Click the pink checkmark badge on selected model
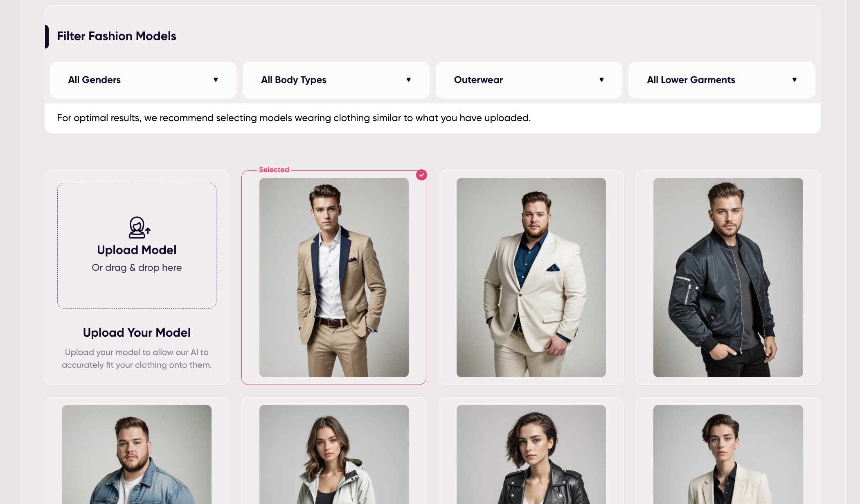Screen dimensions: 860x504 pos(421,175)
